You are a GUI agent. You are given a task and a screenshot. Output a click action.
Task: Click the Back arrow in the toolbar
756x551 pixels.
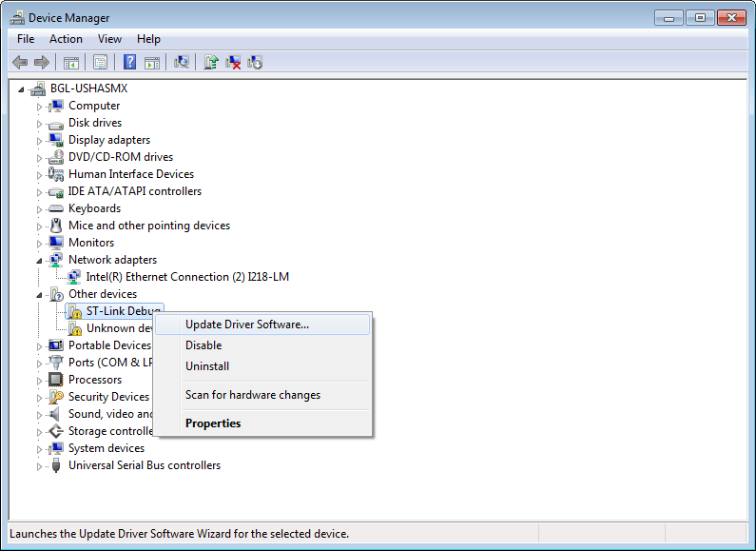(x=20, y=62)
